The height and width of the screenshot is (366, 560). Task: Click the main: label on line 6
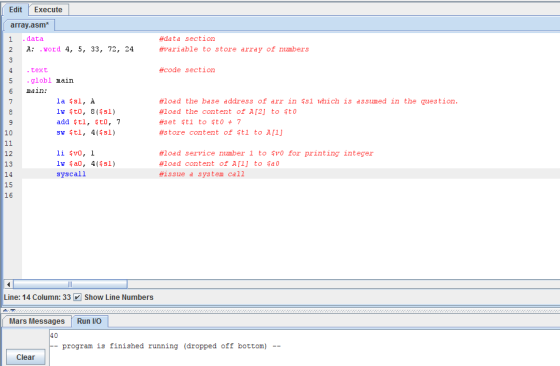tap(37, 91)
